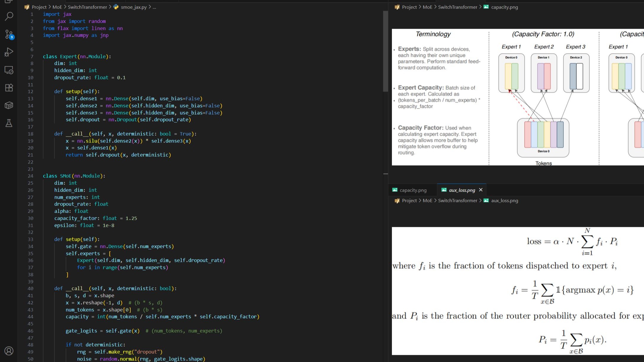Open the Explorer view at sidebar top
644x362 pixels.
(x=9, y=1)
